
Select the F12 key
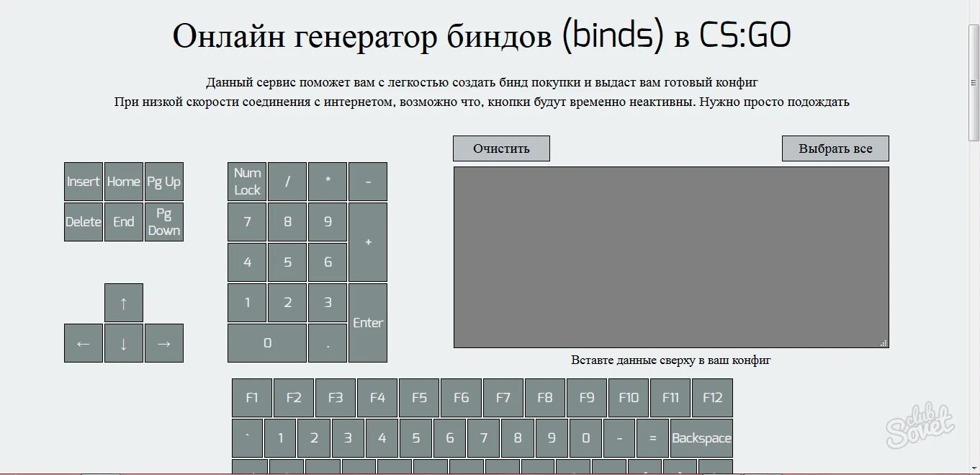pyautogui.click(x=712, y=398)
